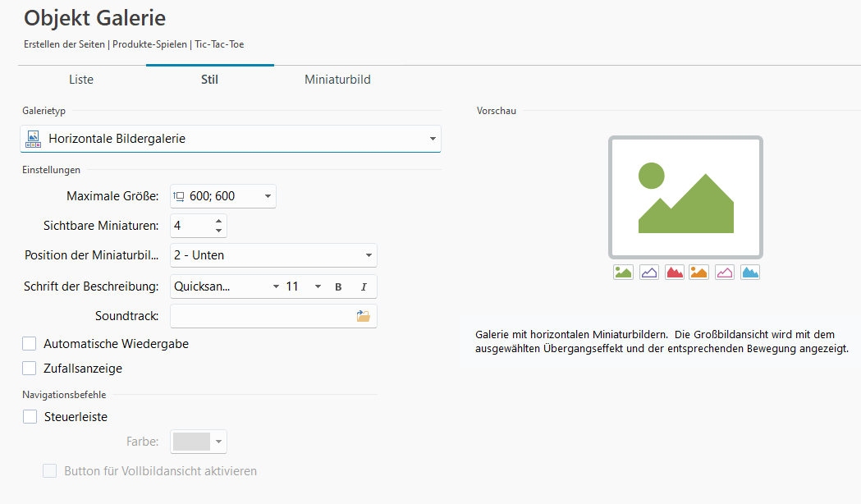Select the red preview thumbnail

(x=675, y=273)
